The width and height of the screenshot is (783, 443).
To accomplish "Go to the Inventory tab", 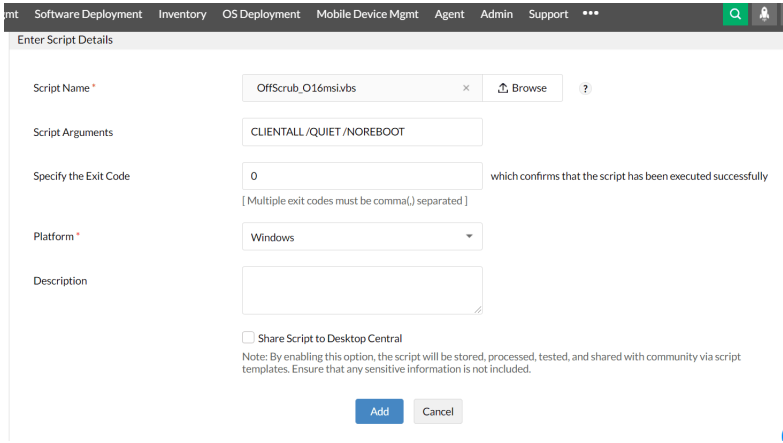I will (x=182, y=14).
